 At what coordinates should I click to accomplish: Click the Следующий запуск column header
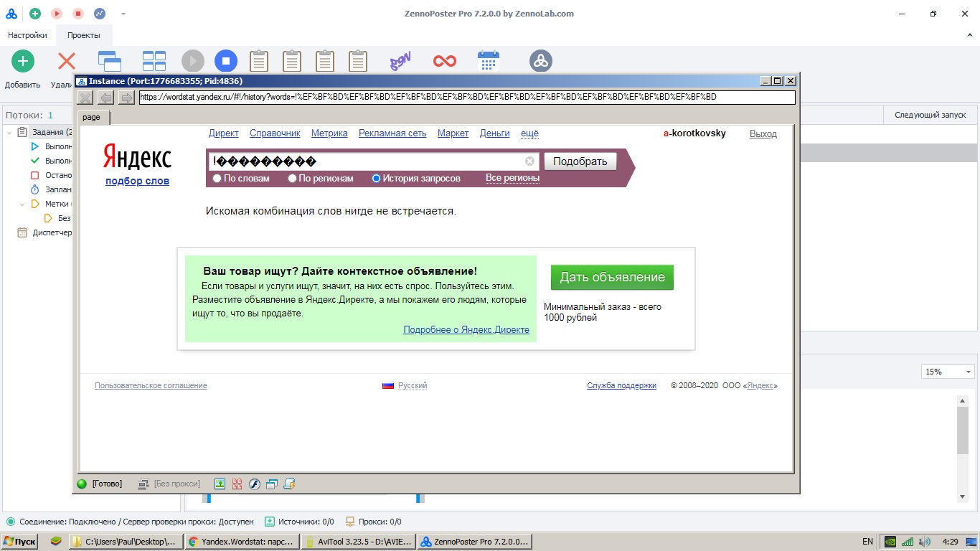click(x=930, y=115)
